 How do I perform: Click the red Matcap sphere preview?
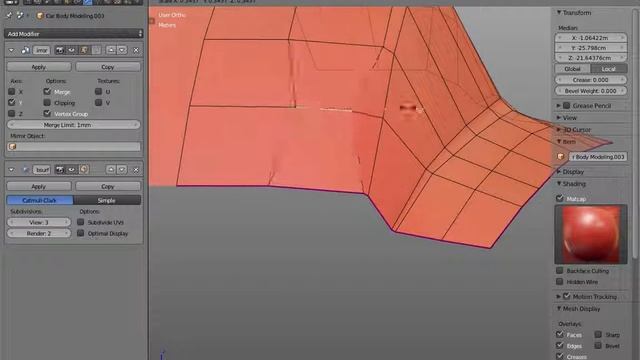pos(591,234)
